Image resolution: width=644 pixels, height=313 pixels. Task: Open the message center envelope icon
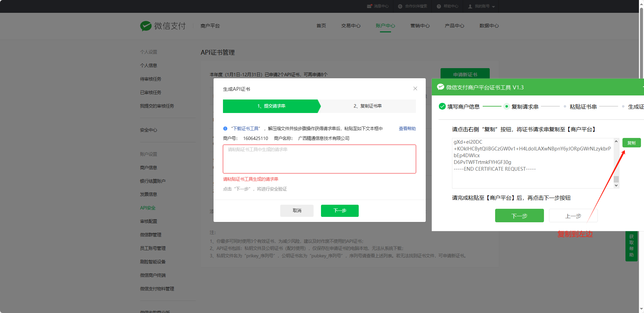369,6
